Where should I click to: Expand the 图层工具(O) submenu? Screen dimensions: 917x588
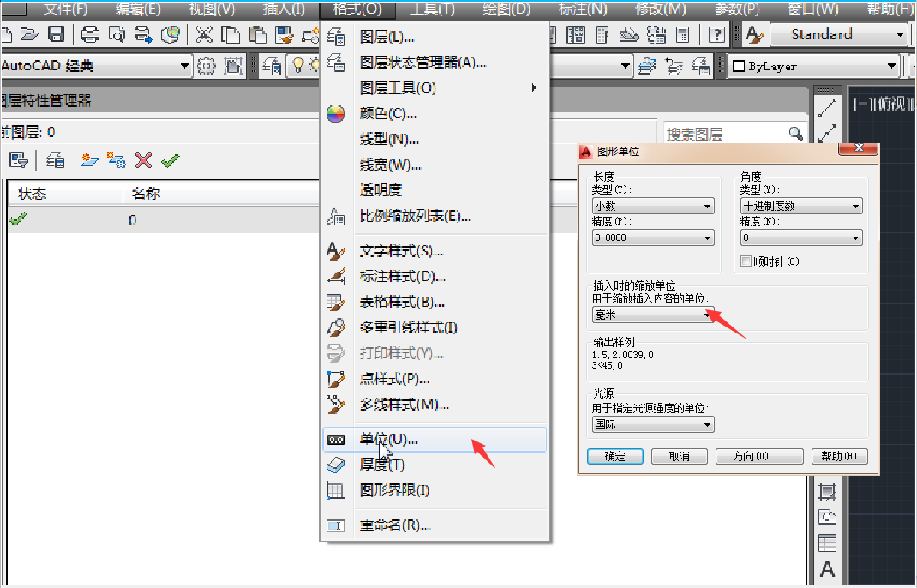[x=435, y=87]
